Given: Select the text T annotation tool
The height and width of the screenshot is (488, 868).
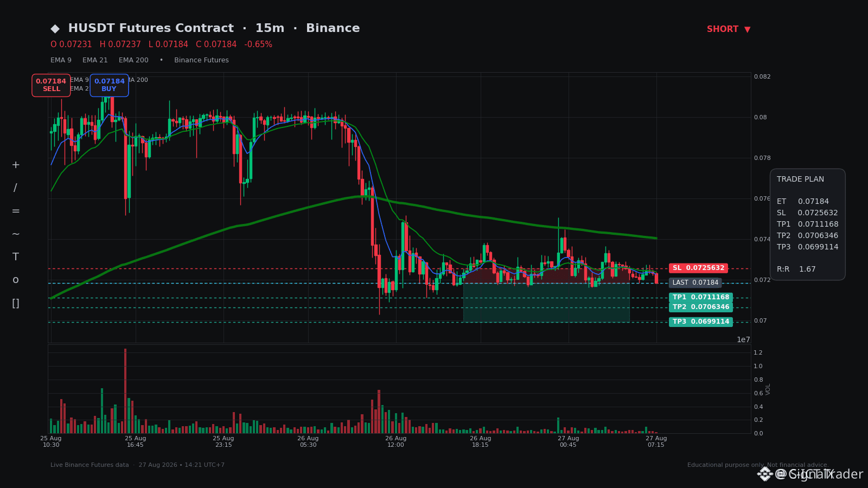Looking at the screenshot, I should (16, 257).
